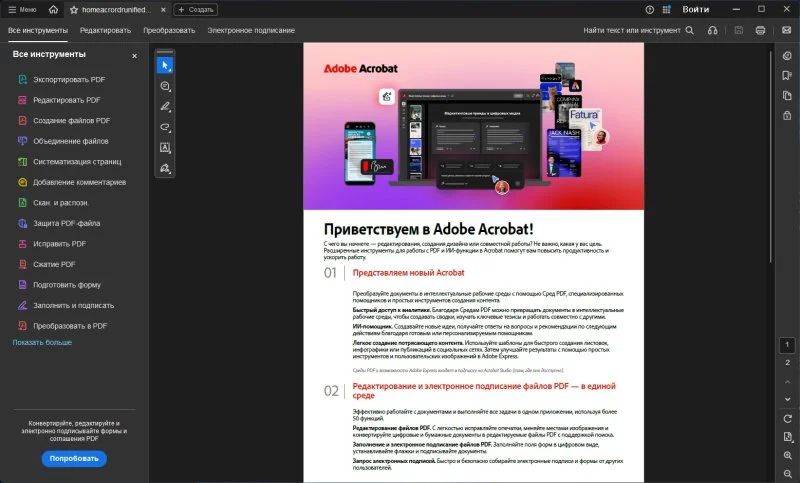Viewport: 800px width, 483px height.
Task: Click the Создать new tab button
Action: (195, 10)
